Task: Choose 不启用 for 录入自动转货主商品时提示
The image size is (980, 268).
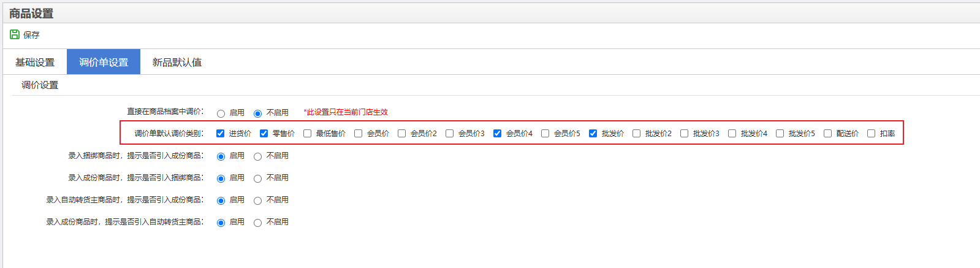Action: pos(257,201)
